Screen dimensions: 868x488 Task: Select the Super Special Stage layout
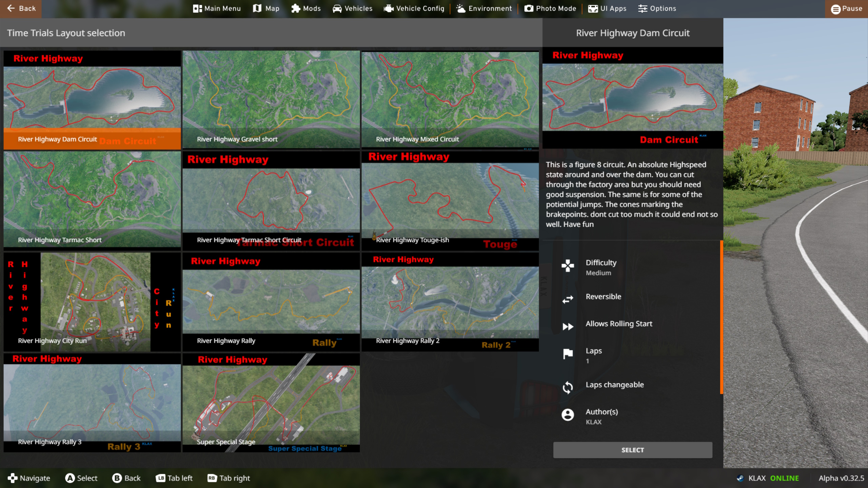(x=271, y=403)
